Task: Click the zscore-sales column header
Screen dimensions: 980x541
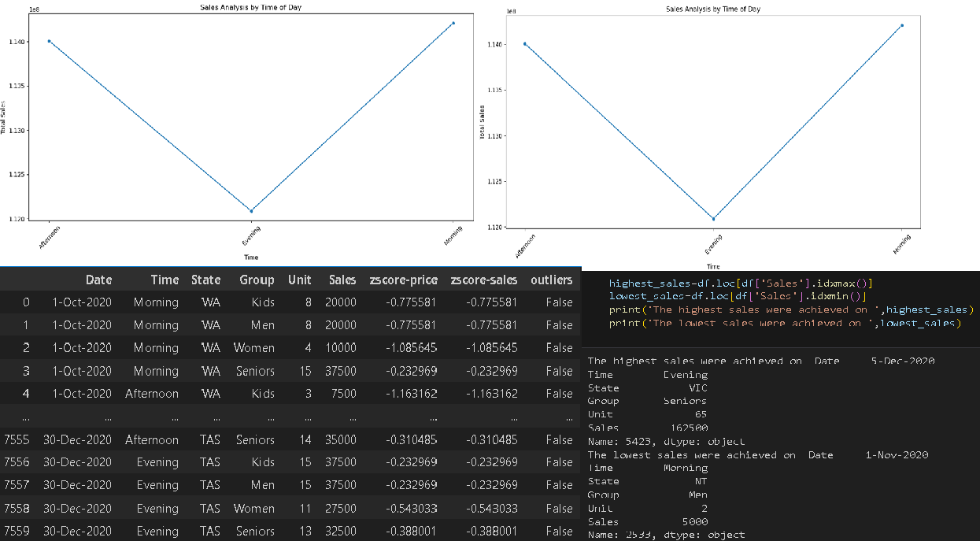Action: pos(485,280)
